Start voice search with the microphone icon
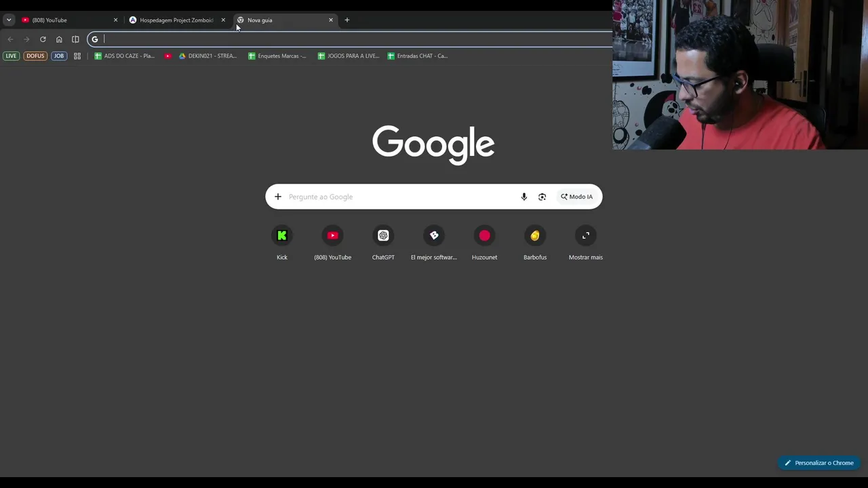This screenshot has width=868, height=488. (x=524, y=197)
